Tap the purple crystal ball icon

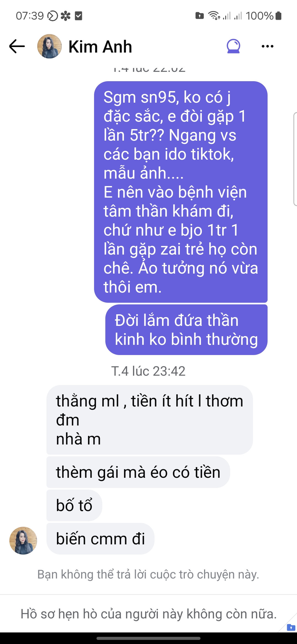click(x=233, y=46)
